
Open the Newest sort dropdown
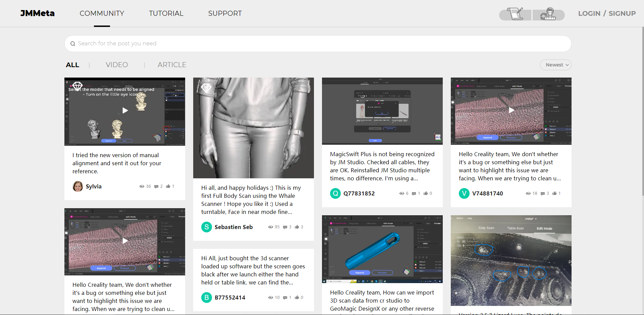click(555, 65)
